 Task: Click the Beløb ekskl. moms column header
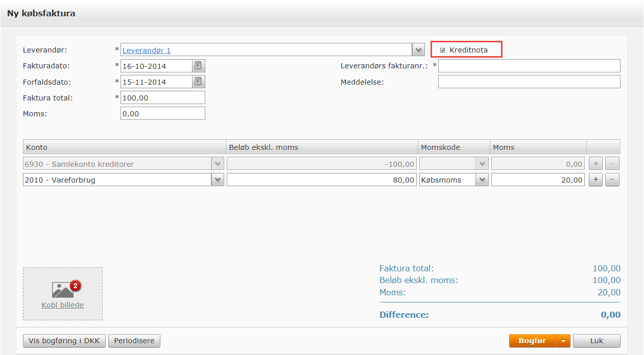click(321, 147)
